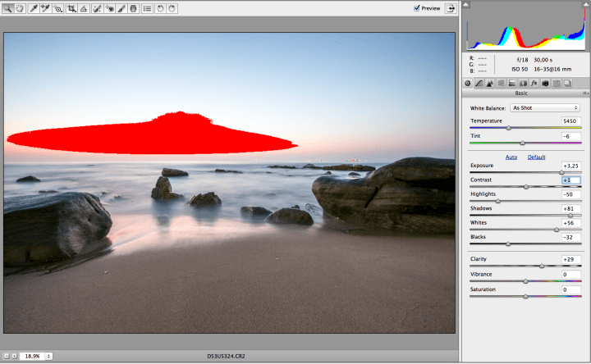Toggle full screen mode button
Viewport: 591px width, 364px height.
point(451,8)
